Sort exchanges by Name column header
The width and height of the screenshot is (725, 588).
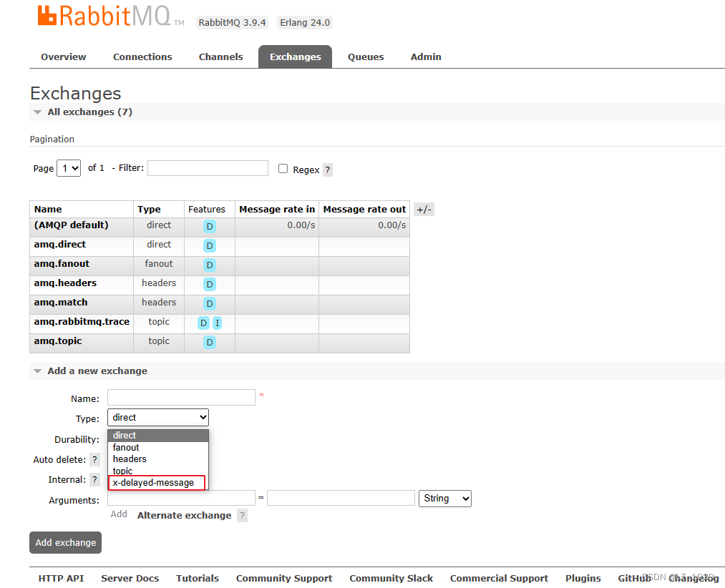coord(48,210)
